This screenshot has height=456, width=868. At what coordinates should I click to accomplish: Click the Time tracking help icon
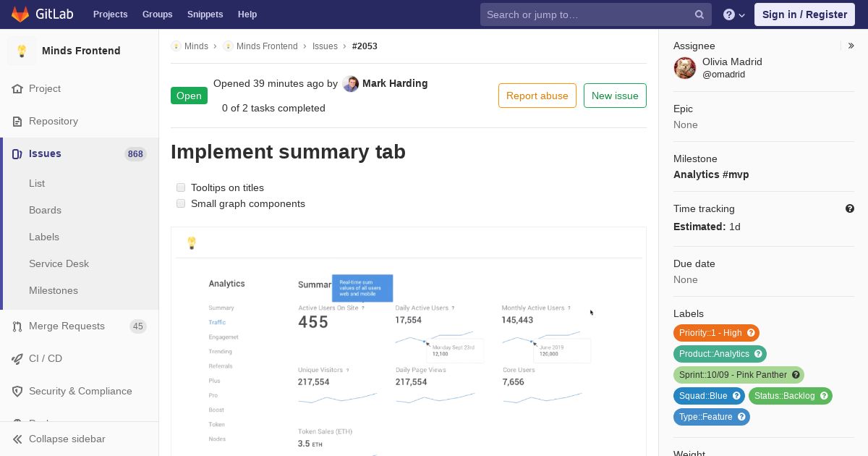[x=850, y=208]
